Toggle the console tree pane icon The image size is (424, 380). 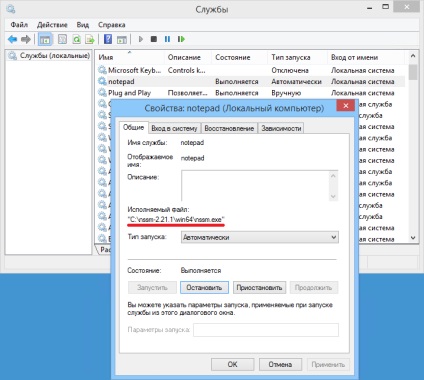[45, 39]
